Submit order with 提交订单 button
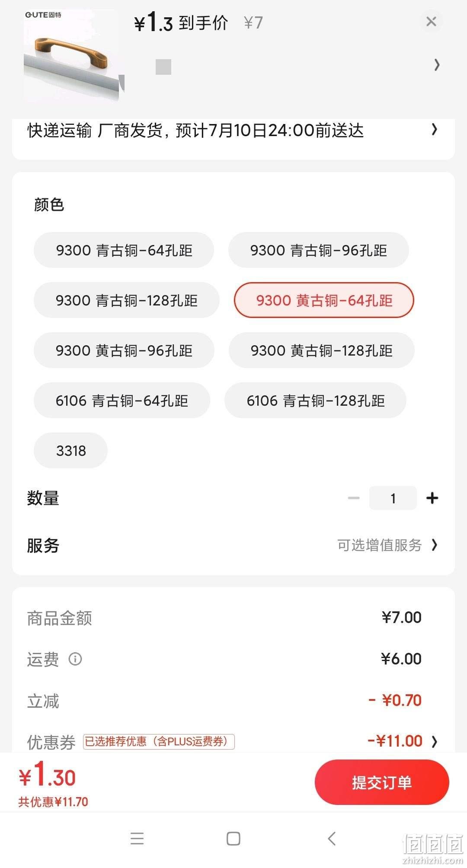Image resolution: width=467 pixels, height=868 pixels. click(382, 782)
